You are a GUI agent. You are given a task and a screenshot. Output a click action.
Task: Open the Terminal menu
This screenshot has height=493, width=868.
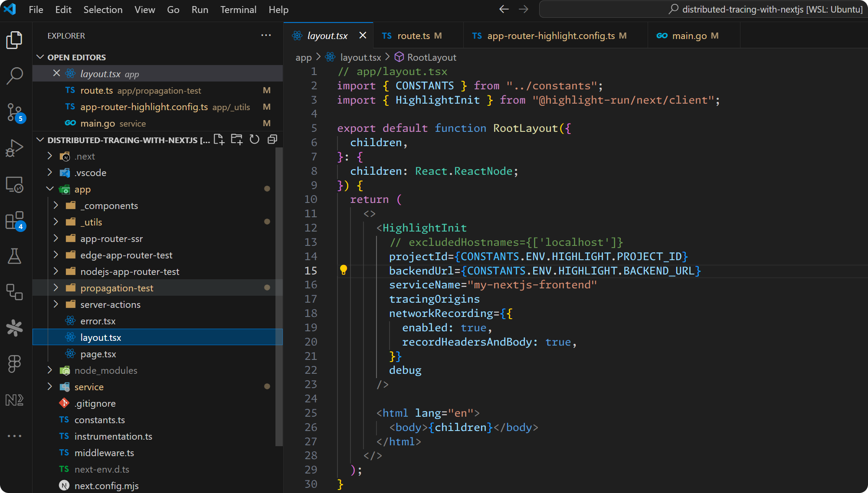coord(238,9)
